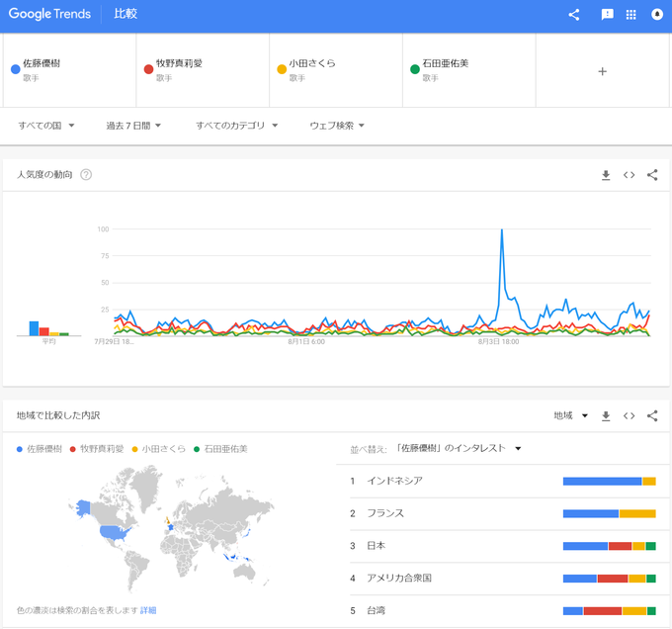Add a comparison term with the plus button

602,71
